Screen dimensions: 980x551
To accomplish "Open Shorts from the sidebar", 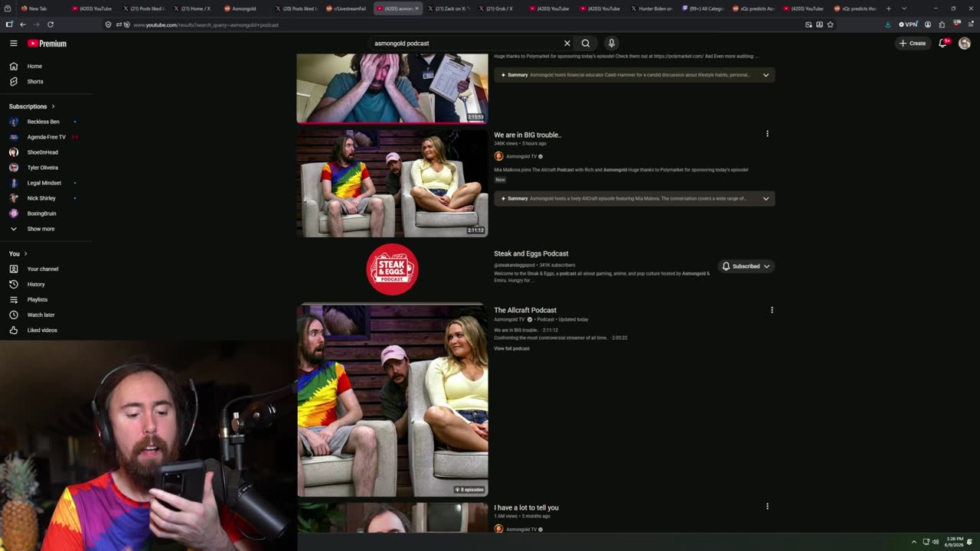I will tap(35, 82).
